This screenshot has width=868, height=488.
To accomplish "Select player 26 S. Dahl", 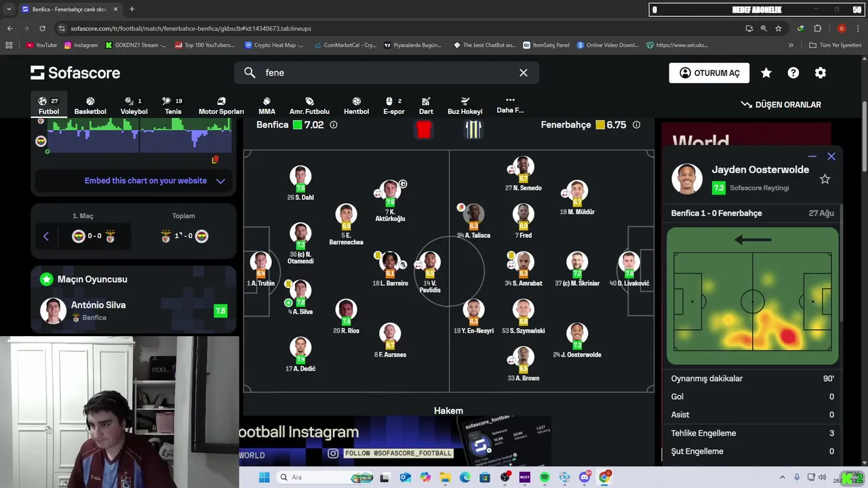I will [300, 184].
